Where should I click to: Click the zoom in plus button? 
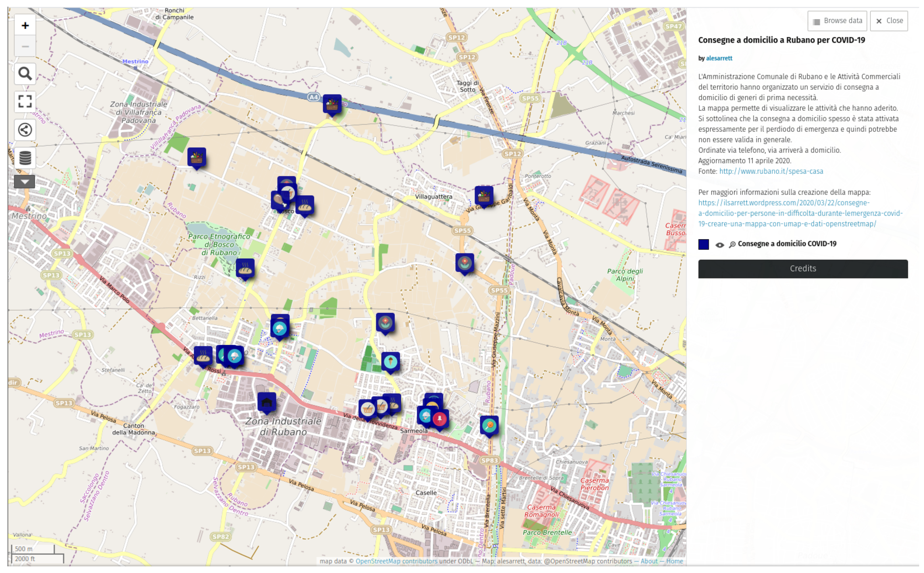click(25, 25)
